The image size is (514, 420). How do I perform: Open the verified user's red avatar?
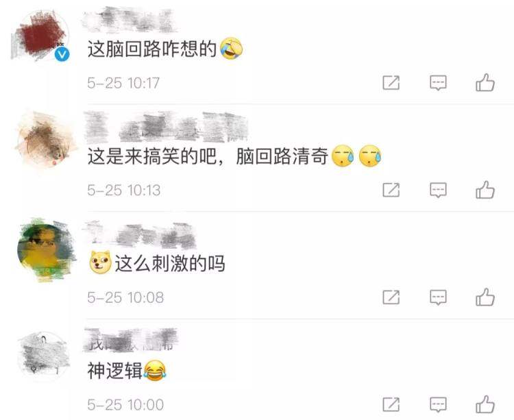(x=42, y=36)
